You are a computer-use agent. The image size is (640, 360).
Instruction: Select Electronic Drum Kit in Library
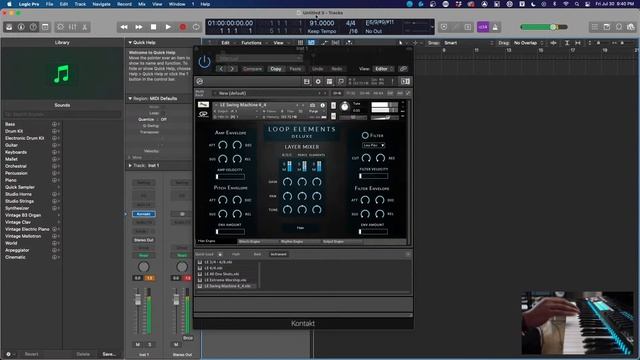click(24, 138)
